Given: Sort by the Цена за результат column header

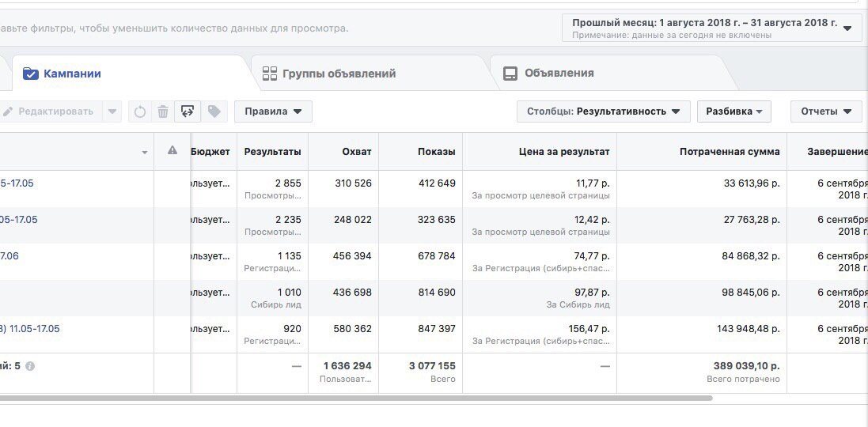Looking at the screenshot, I should coord(564,152).
